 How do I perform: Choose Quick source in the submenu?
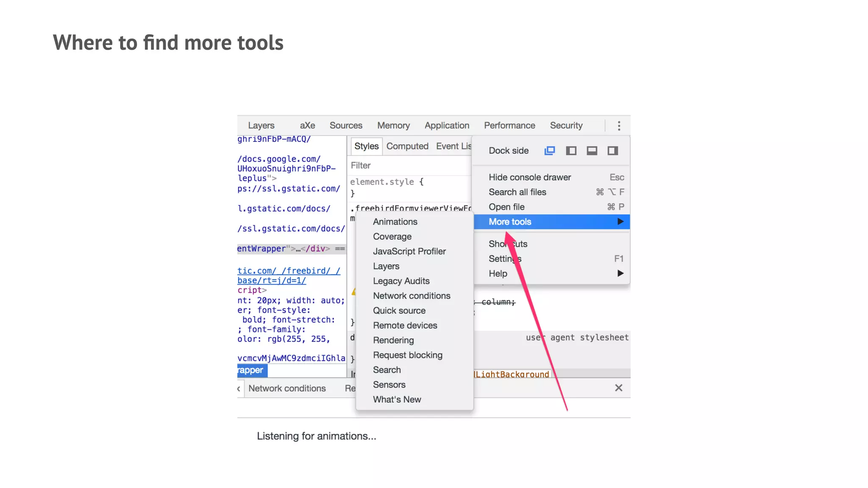(415, 311)
